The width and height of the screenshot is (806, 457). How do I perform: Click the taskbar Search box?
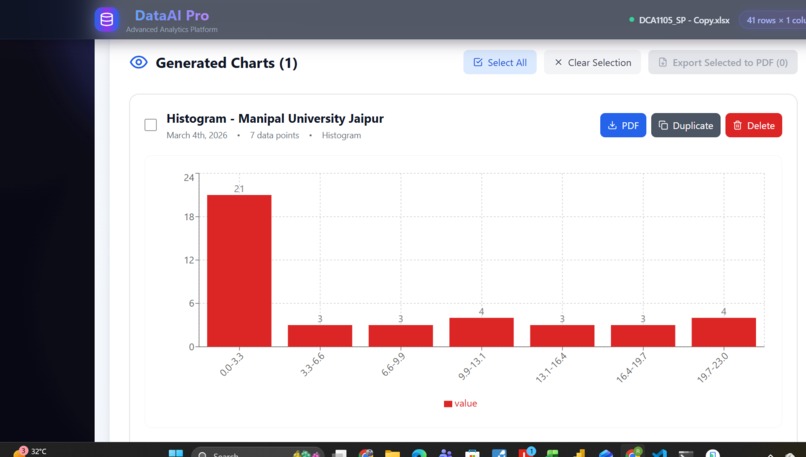coord(257,452)
